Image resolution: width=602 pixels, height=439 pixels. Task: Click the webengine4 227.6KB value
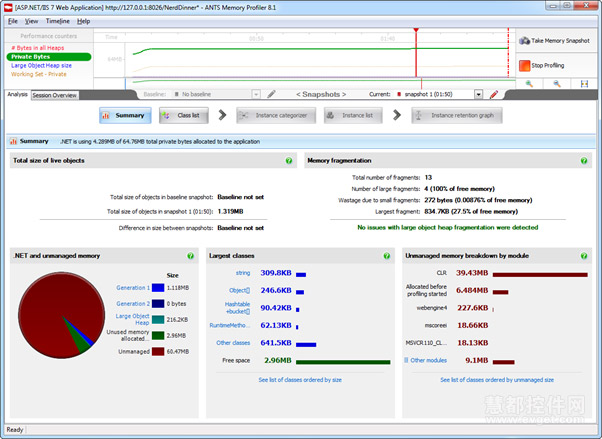473,308
